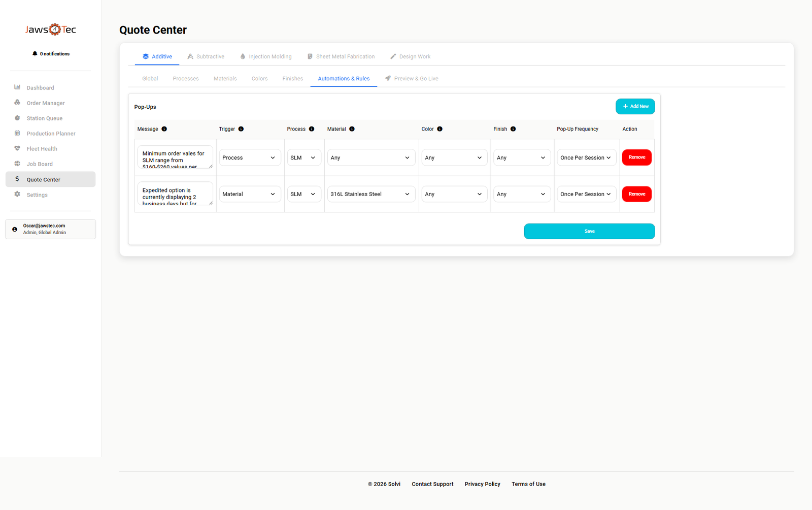This screenshot has height=510, width=812.
Task: Open the Trigger dropdown showing Process
Action: coord(250,157)
